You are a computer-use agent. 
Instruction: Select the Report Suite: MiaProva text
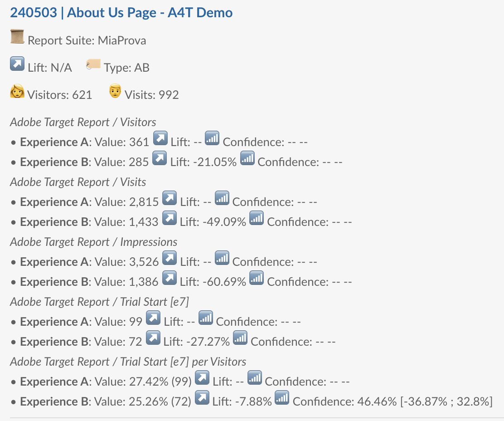click(x=87, y=40)
